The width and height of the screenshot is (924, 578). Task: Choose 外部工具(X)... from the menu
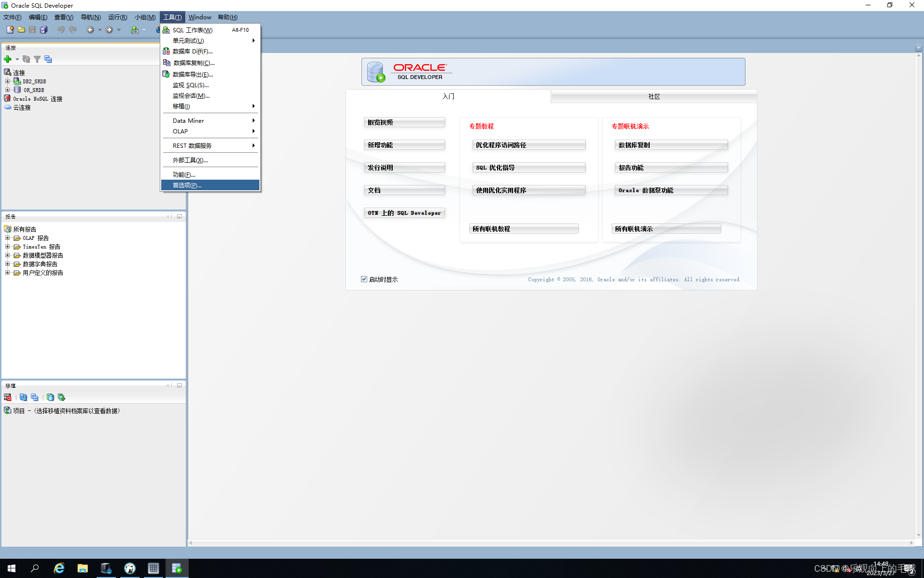pos(210,160)
